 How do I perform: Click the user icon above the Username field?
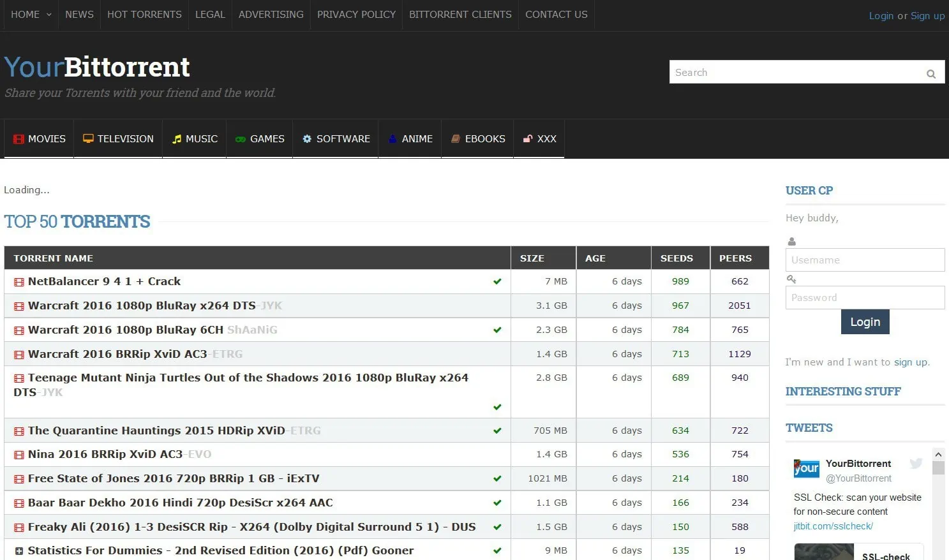(x=791, y=241)
